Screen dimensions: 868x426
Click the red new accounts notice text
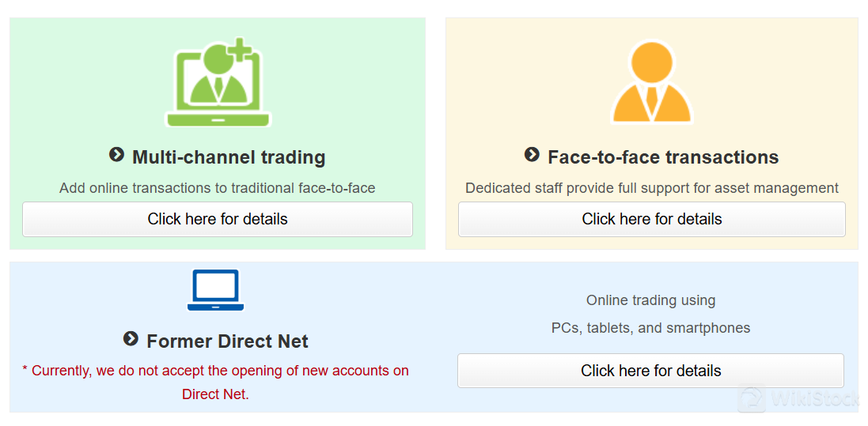tap(216, 383)
